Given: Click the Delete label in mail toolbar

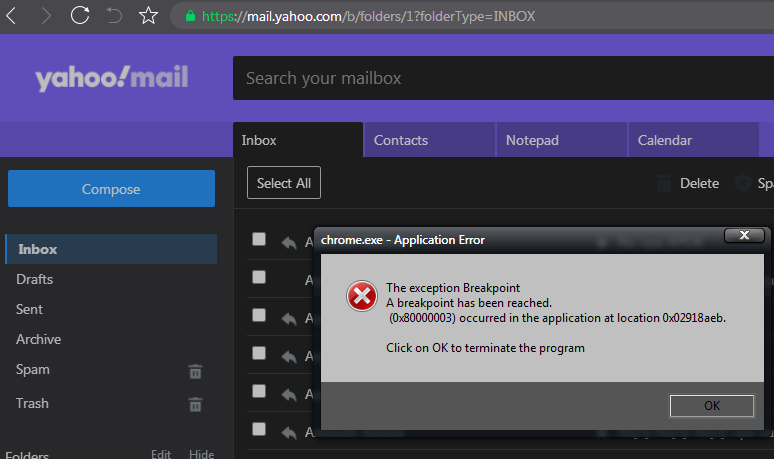Looking at the screenshot, I should [699, 184].
